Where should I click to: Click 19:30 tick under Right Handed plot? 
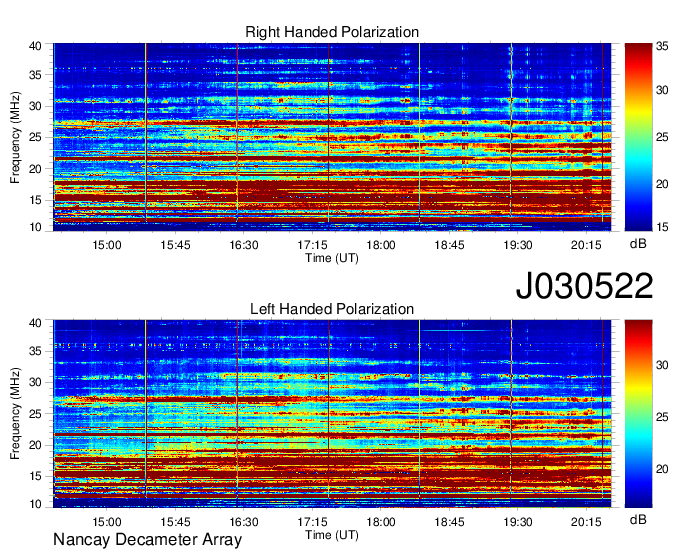pyautogui.click(x=518, y=245)
